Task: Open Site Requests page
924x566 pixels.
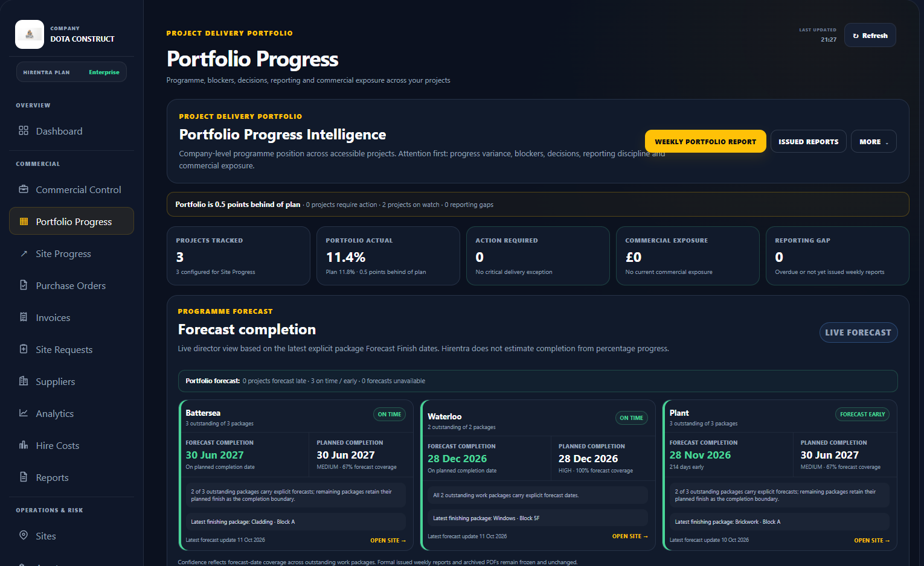Action: click(x=71, y=349)
